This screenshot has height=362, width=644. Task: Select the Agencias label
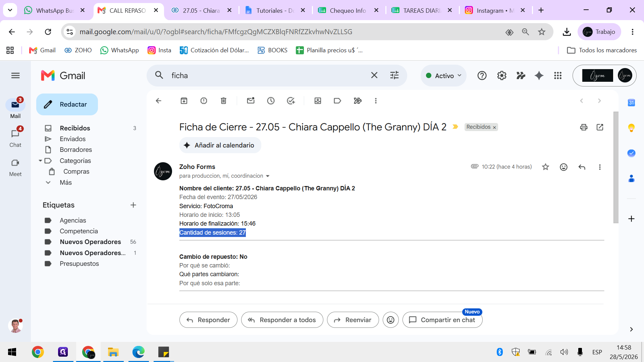click(x=73, y=221)
